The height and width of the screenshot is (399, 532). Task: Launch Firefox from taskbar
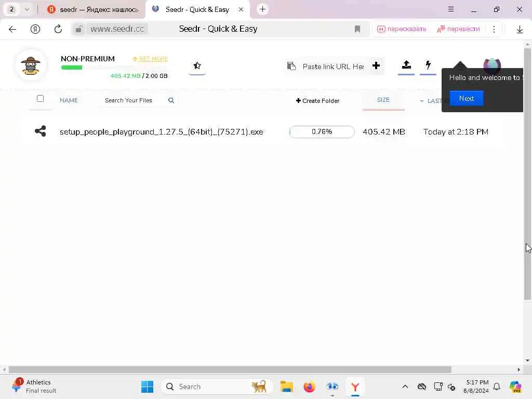pos(309,387)
